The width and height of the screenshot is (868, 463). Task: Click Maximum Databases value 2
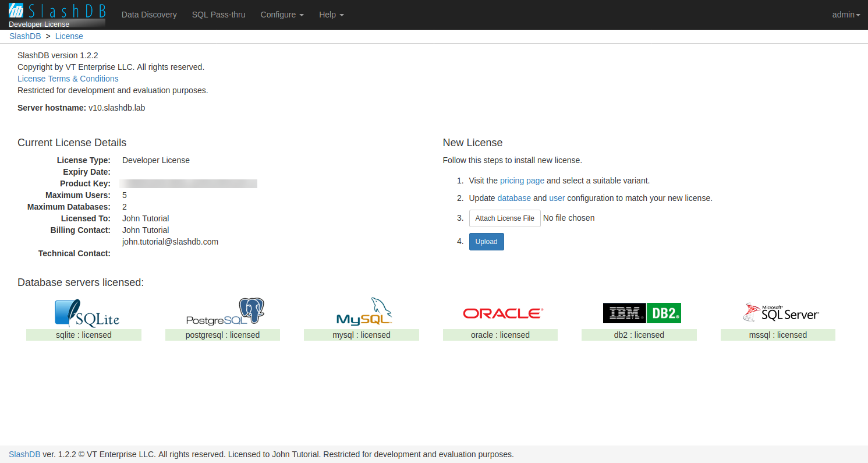tap(125, 207)
